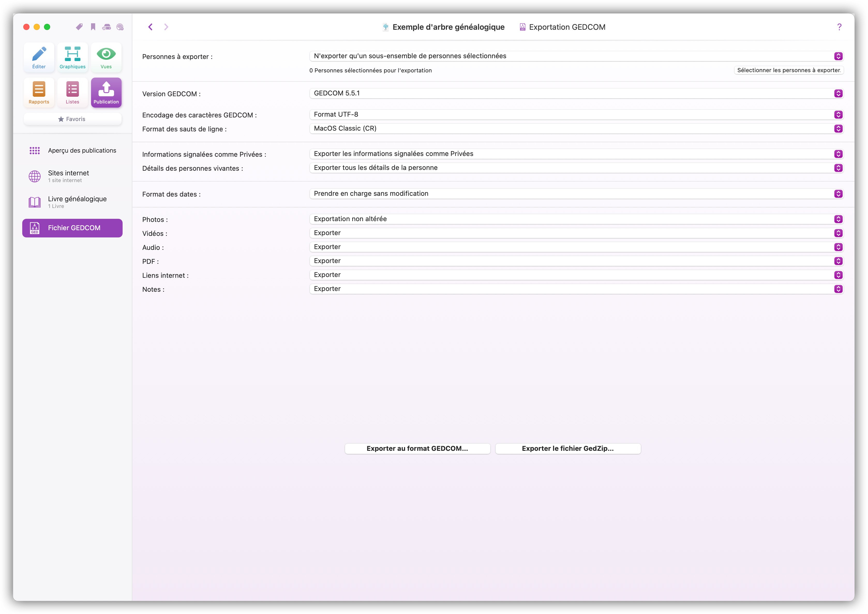Screen dimensions: 868x614
Task: Open the Détails des personnes vivantes dropdown
Action: pyautogui.click(x=577, y=168)
